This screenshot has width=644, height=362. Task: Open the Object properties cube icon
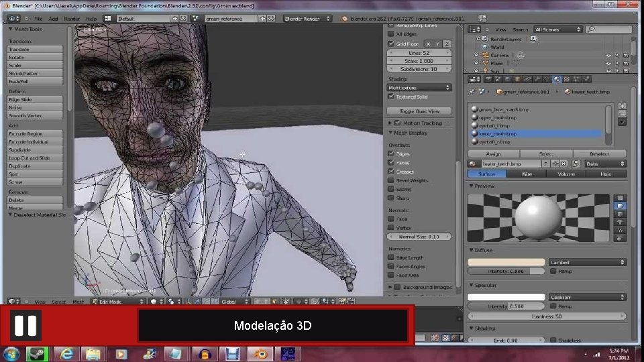pyautogui.click(x=517, y=79)
